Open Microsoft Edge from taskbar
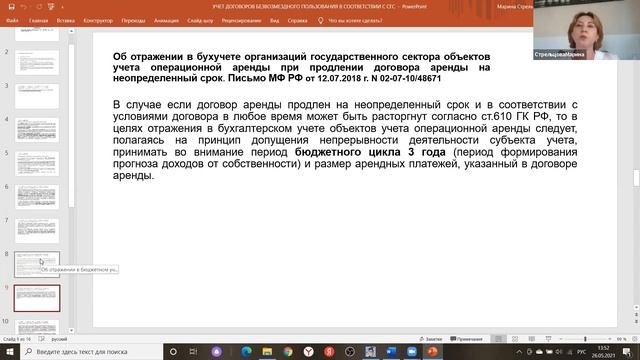 [246, 351]
